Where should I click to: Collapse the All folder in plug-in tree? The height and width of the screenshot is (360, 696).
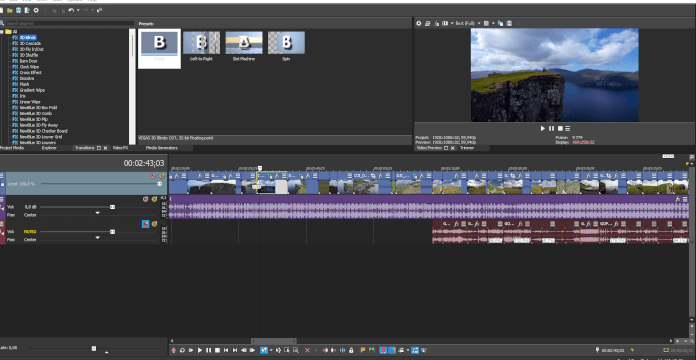(x=2, y=32)
